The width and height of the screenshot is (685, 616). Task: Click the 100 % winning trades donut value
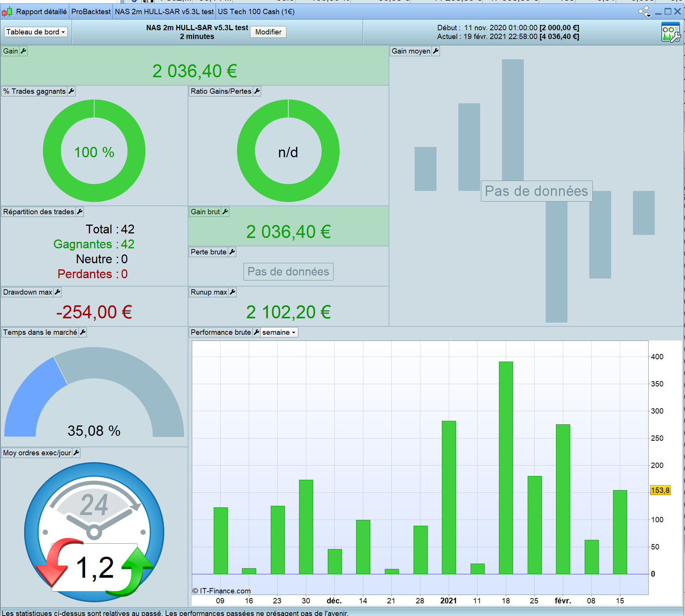pos(94,152)
